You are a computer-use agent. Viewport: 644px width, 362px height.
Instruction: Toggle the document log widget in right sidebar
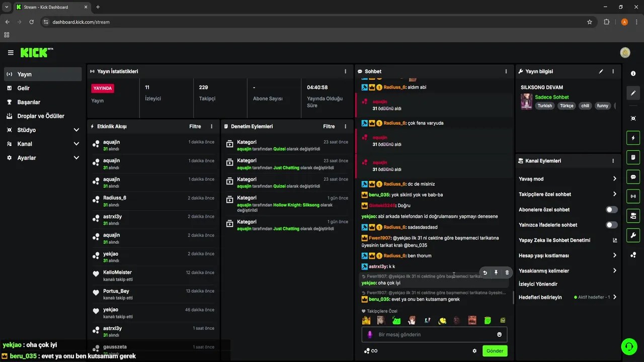(x=633, y=157)
